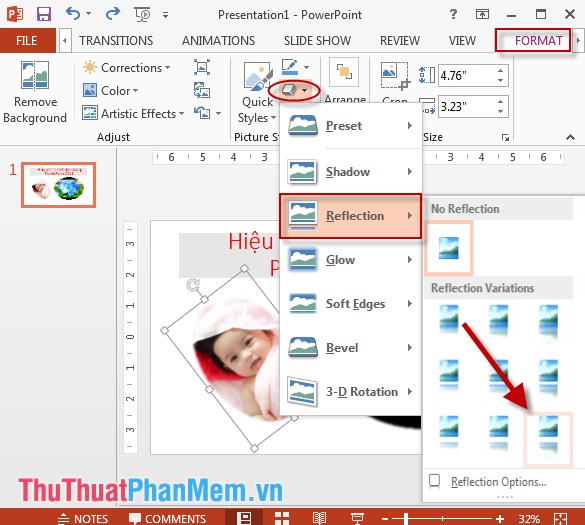Choose first reflection variation in top row
This screenshot has width=585, height=525.
[449, 320]
